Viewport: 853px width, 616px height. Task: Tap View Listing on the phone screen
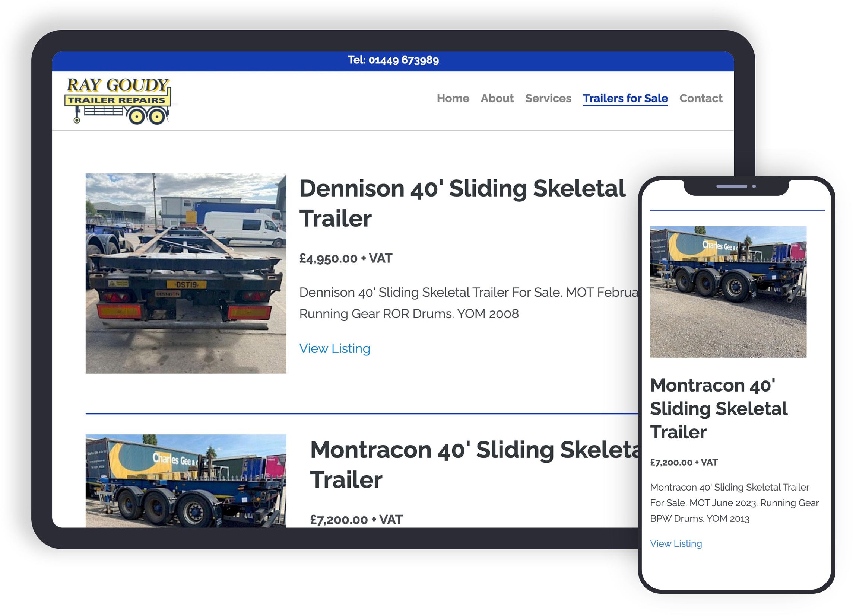click(675, 543)
